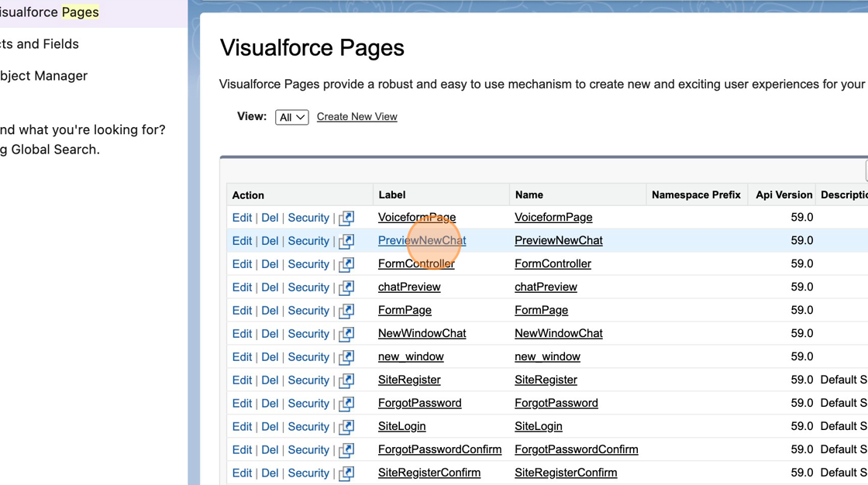This screenshot has height=485, width=868.
Task: Open preview icon for NewWindowChat row
Action: coord(346,334)
